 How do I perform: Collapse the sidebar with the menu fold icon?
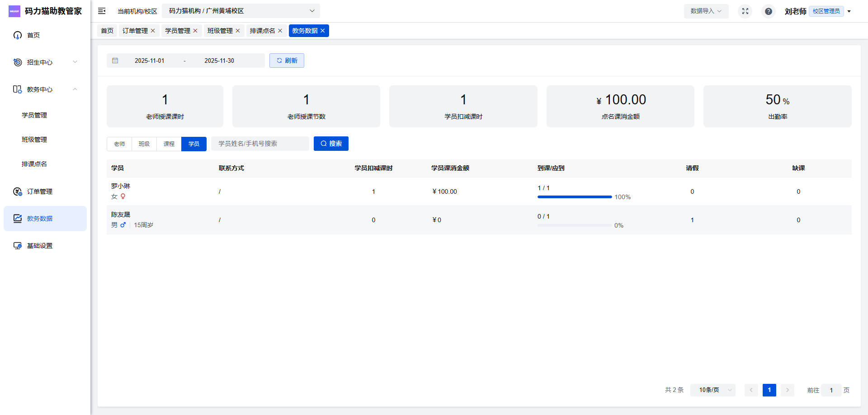[x=102, y=11]
